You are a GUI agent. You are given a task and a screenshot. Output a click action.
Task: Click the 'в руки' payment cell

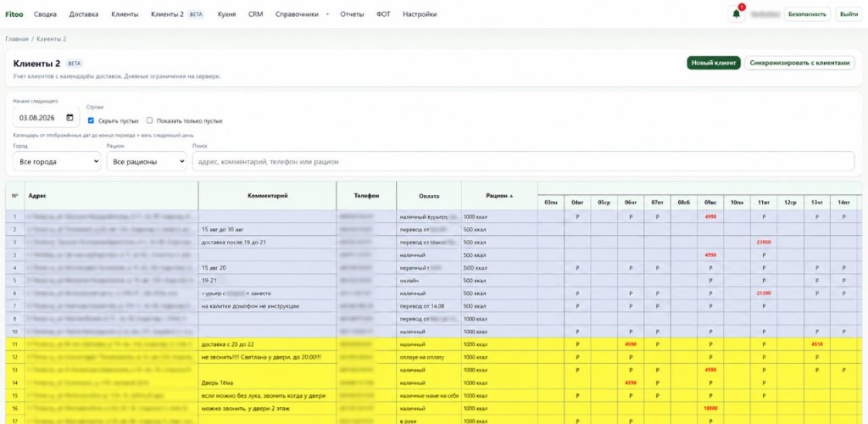pos(429,421)
